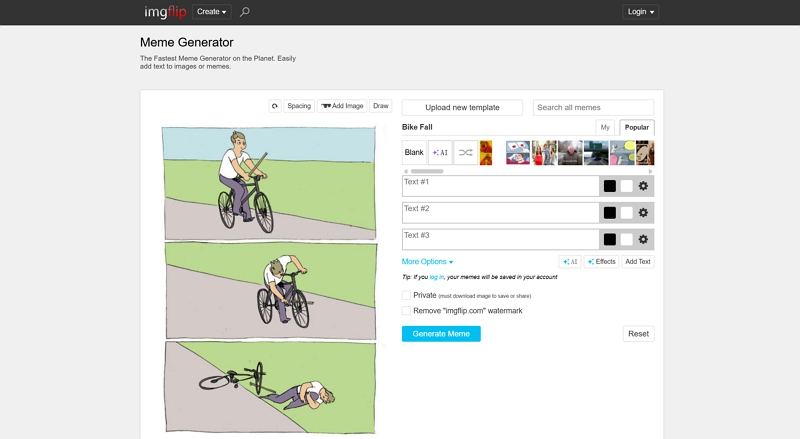Open settings gear for Text #3

[643, 239]
